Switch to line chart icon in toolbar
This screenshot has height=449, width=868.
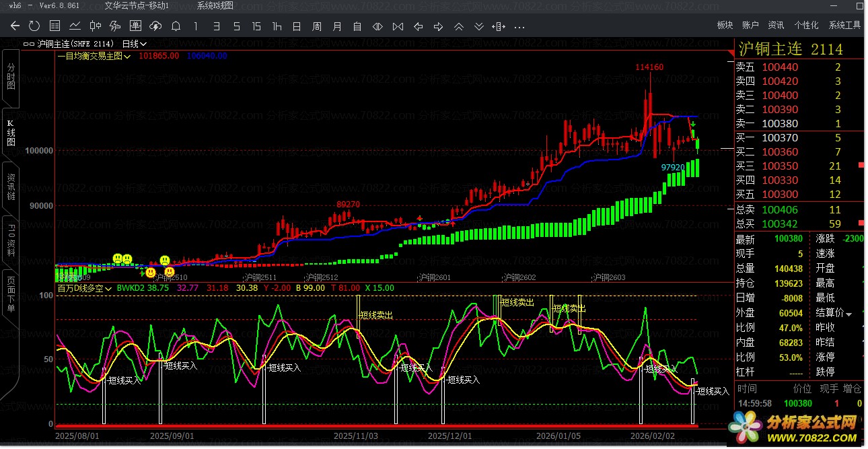click(75, 26)
